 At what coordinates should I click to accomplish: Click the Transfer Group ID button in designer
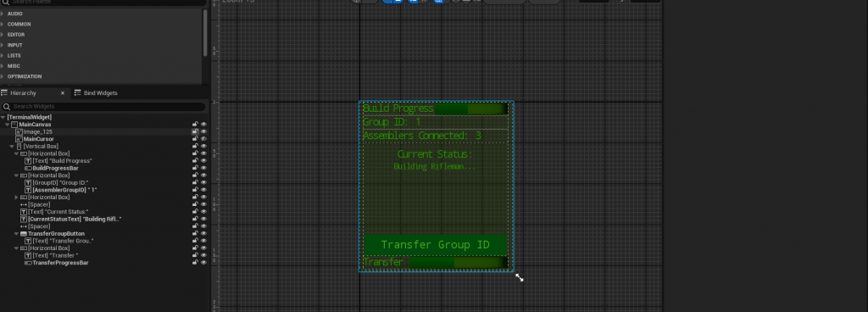[x=436, y=244]
